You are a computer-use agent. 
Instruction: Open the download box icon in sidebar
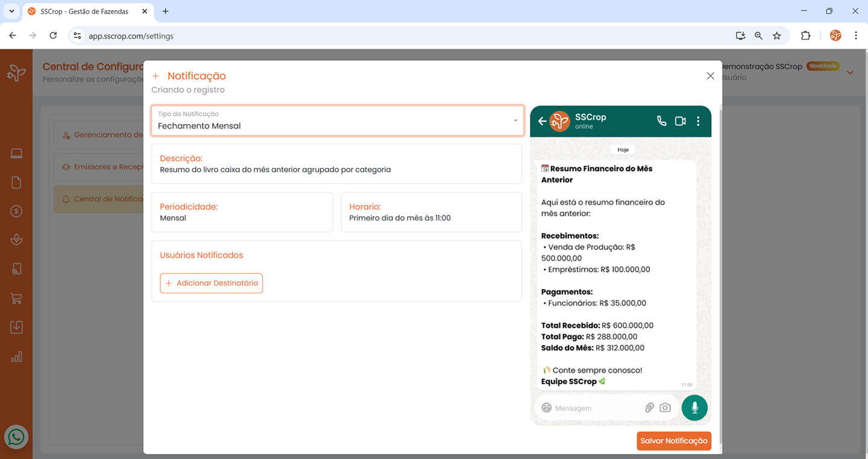16,327
